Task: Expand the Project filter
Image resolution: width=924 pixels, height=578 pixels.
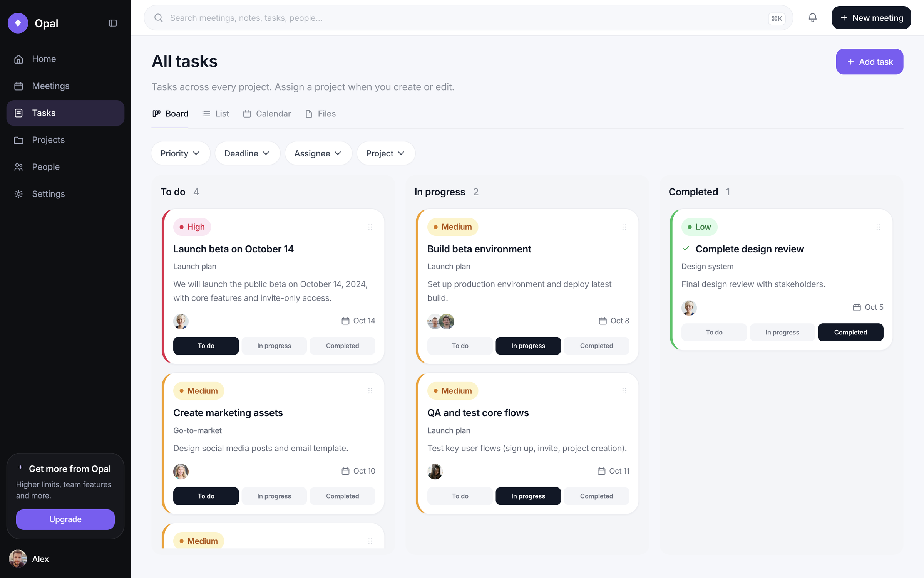Action: [x=385, y=153]
